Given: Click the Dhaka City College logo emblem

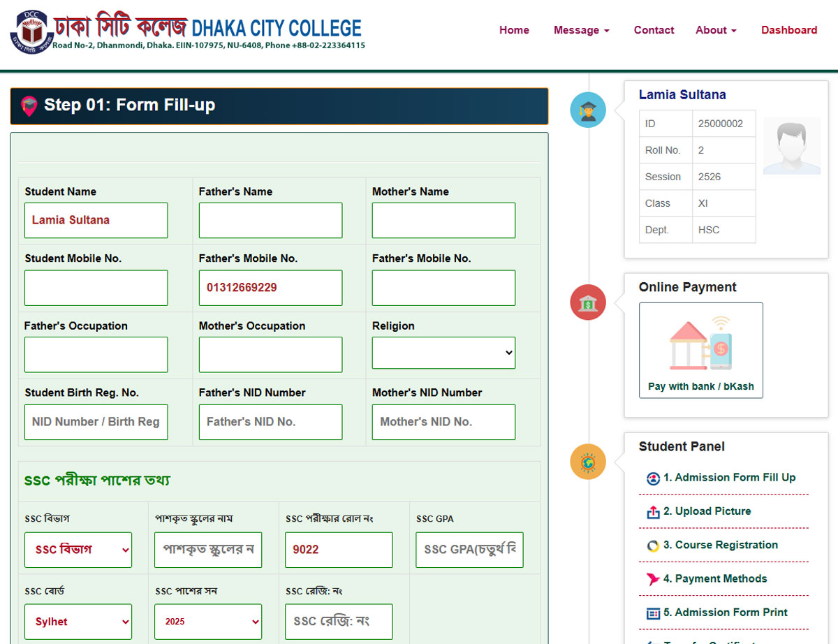Looking at the screenshot, I should point(31,31).
